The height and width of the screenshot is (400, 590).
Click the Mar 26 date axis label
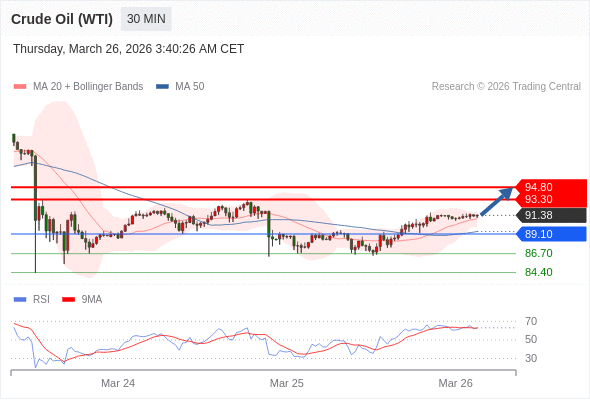tap(455, 383)
